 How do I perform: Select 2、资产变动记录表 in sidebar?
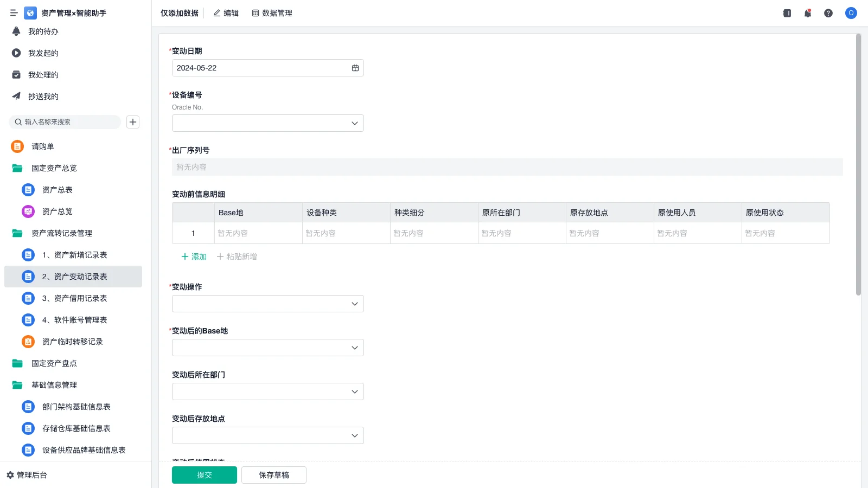pyautogui.click(x=73, y=277)
